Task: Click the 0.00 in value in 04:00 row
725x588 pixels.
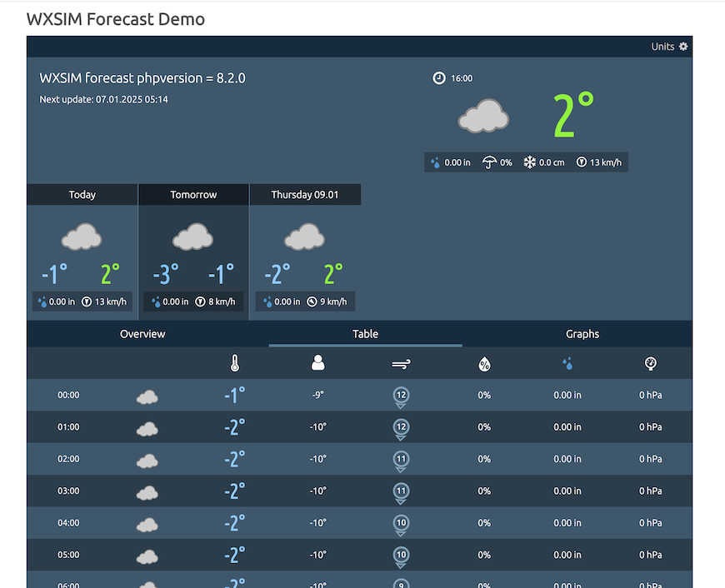Action: click(x=567, y=523)
